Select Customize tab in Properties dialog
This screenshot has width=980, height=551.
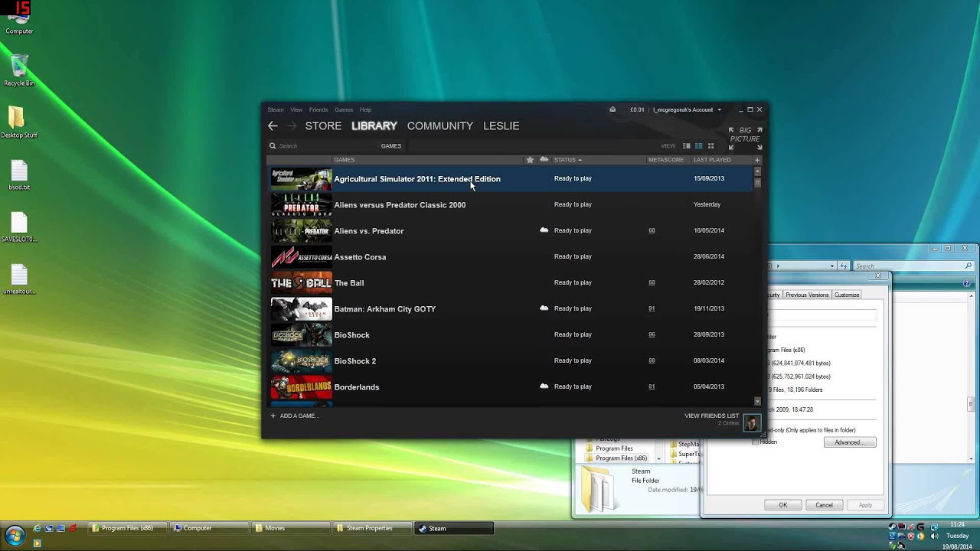pos(847,295)
